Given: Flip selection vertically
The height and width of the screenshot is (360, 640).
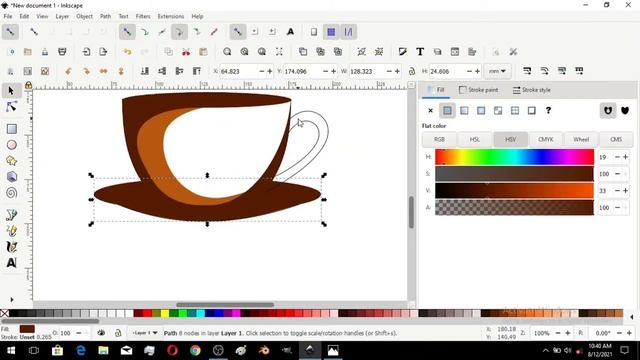Looking at the screenshot, I should 121,71.
